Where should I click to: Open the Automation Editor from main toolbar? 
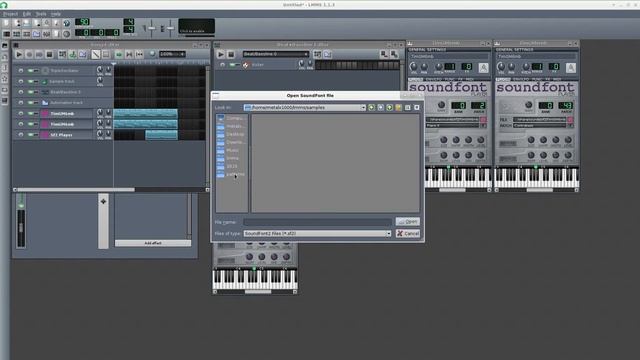point(37,34)
